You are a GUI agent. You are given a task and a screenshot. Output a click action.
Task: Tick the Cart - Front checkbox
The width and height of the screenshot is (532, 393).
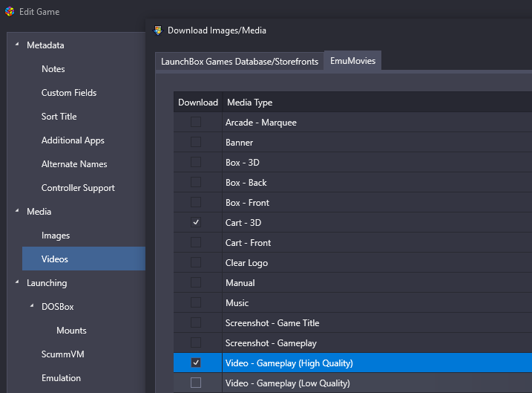pos(196,242)
